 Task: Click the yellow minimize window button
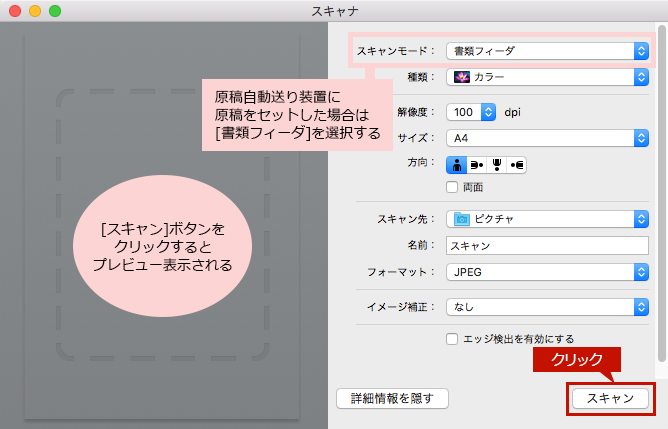click(35, 11)
